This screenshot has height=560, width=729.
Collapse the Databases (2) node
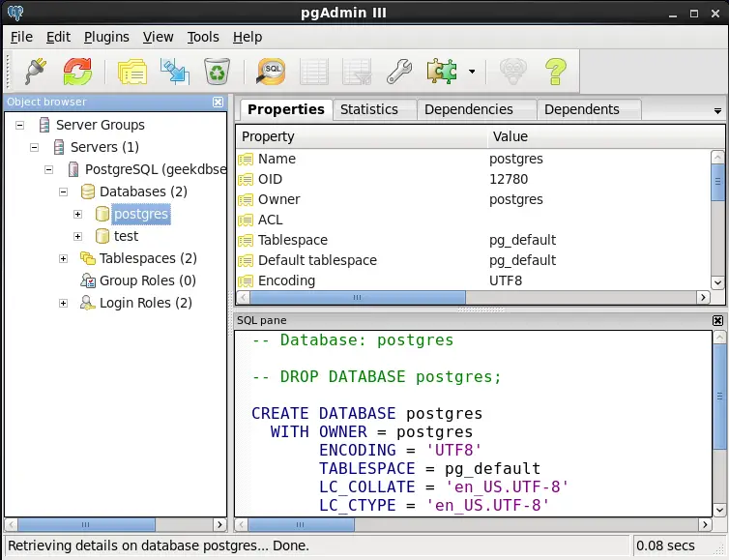coord(63,192)
